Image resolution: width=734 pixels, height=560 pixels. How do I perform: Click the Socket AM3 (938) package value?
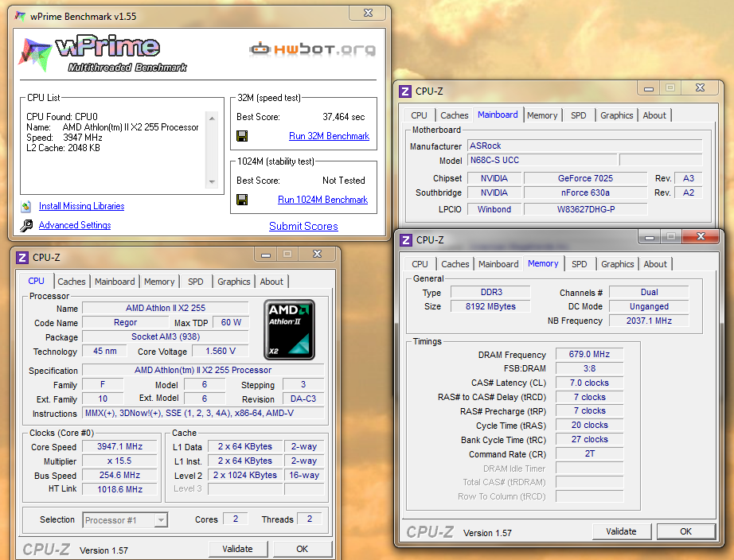pyautogui.click(x=166, y=336)
